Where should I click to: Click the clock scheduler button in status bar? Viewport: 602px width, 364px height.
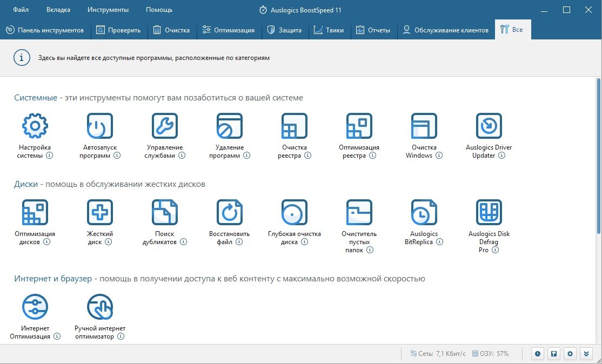pos(538,354)
